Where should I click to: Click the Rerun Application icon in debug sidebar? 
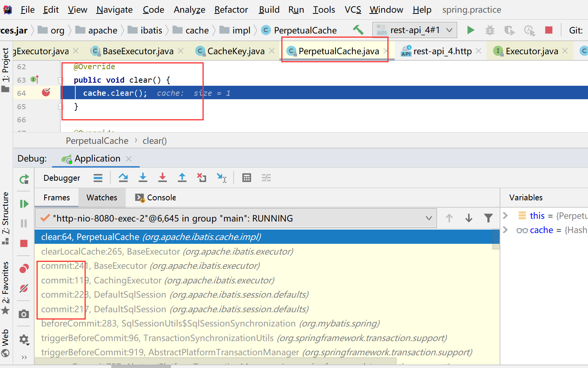coord(24,179)
